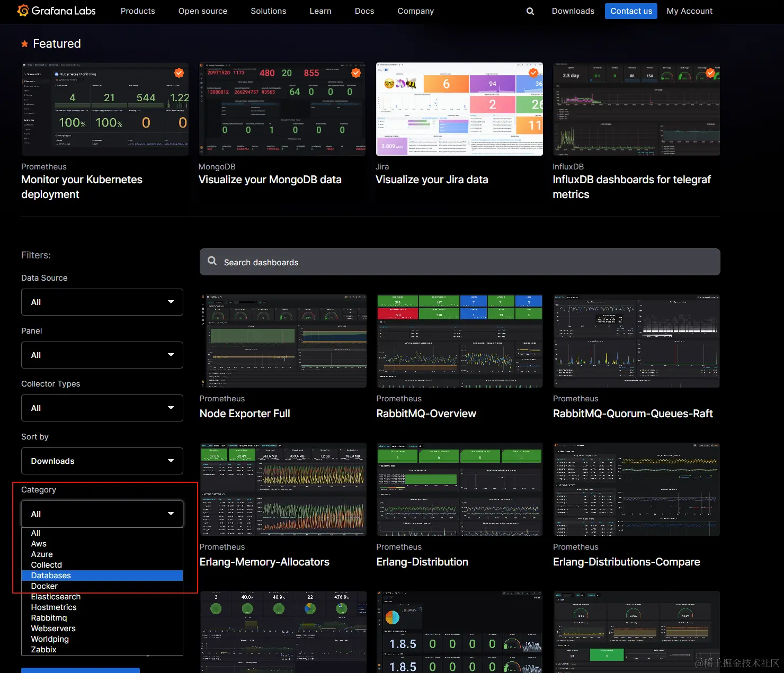The width and height of the screenshot is (784, 673).
Task: Open the InfluxDB telegraf featured thumbnail
Action: (x=636, y=109)
